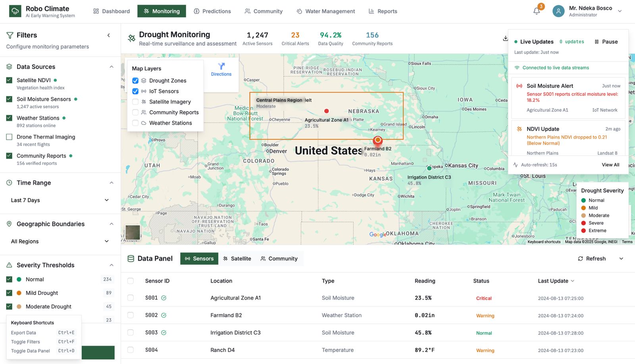
Task: Click the verified icon next to S001
Action: point(164,298)
